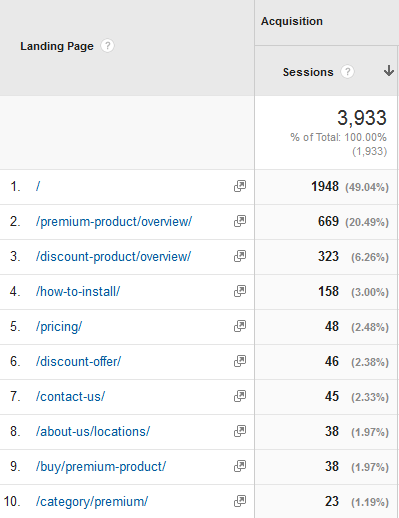399x518 pixels.
Task: Select the /how-to-install/ landing page
Action: click(x=78, y=292)
